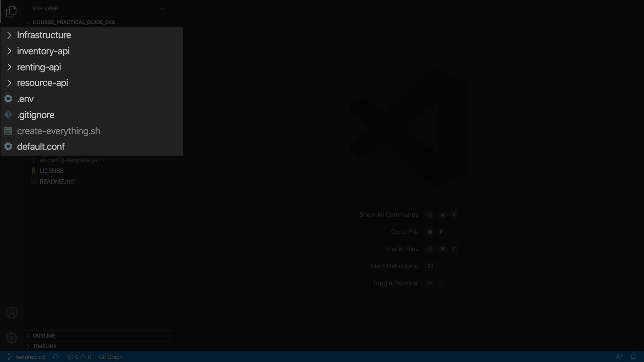644x362 pixels.
Task: Open the Explorer activity bar icon
Action: [x=11, y=12]
